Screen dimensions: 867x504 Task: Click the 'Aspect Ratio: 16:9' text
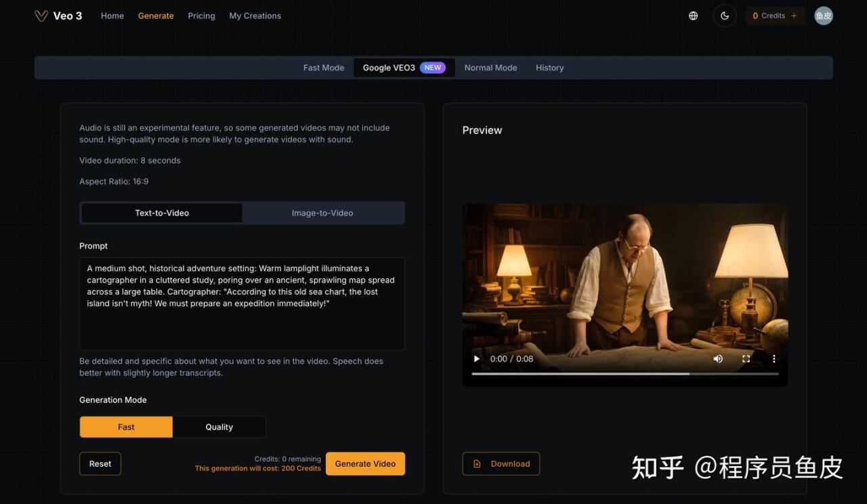(x=114, y=182)
